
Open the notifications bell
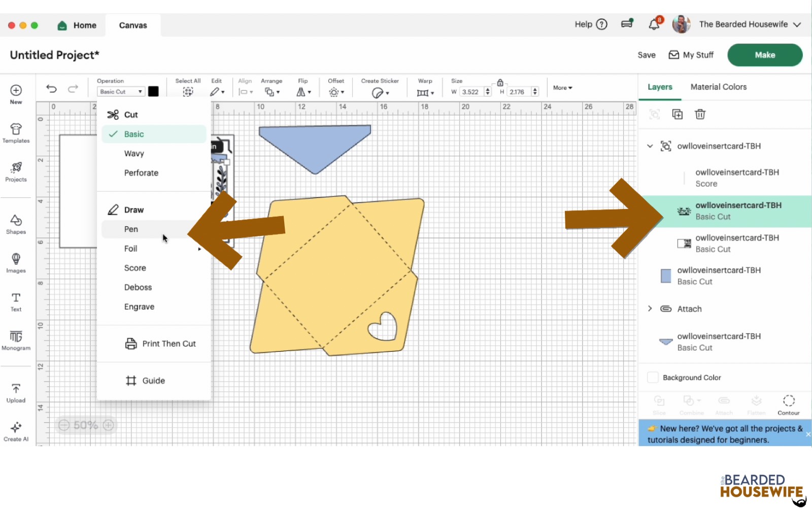654,24
